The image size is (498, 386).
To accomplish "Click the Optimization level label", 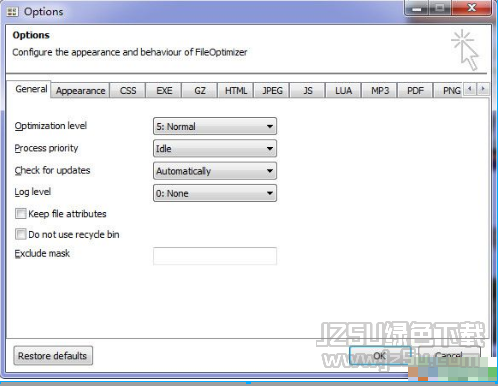I will [50, 126].
